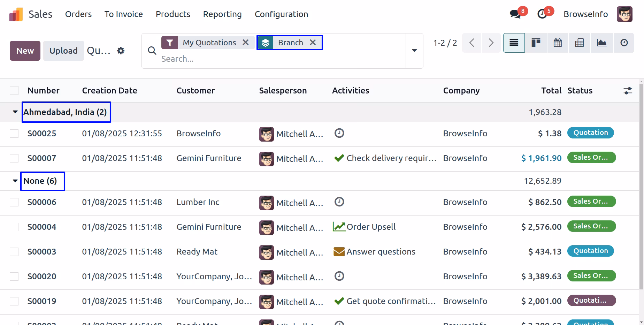Tick the checkbox for order S00003

tap(14, 252)
